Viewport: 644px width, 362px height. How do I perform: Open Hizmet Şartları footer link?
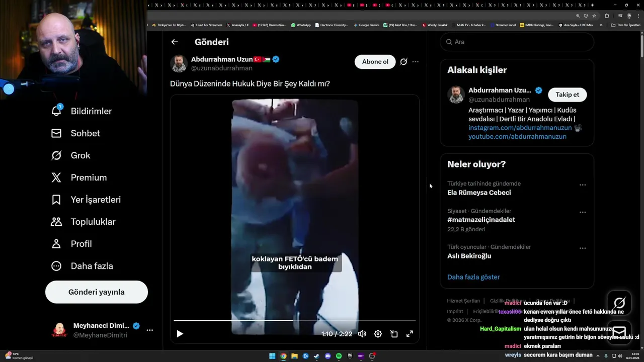click(x=463, y=301)
